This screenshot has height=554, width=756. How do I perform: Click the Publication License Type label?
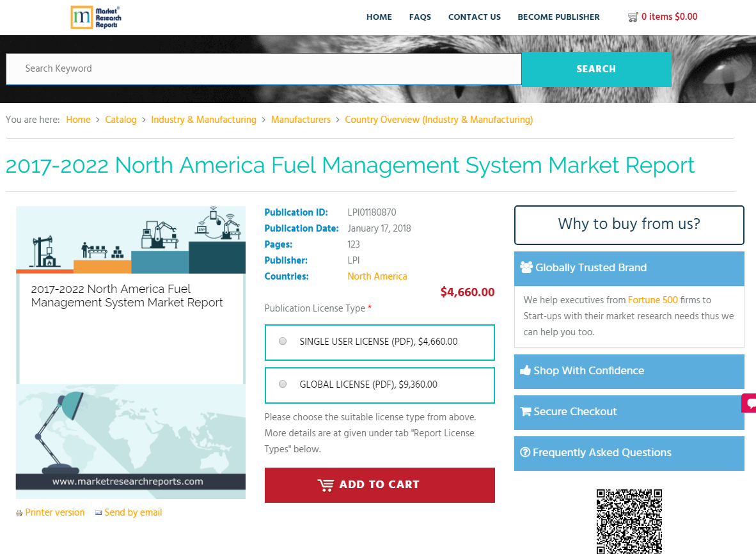click(x=315, y=308)
